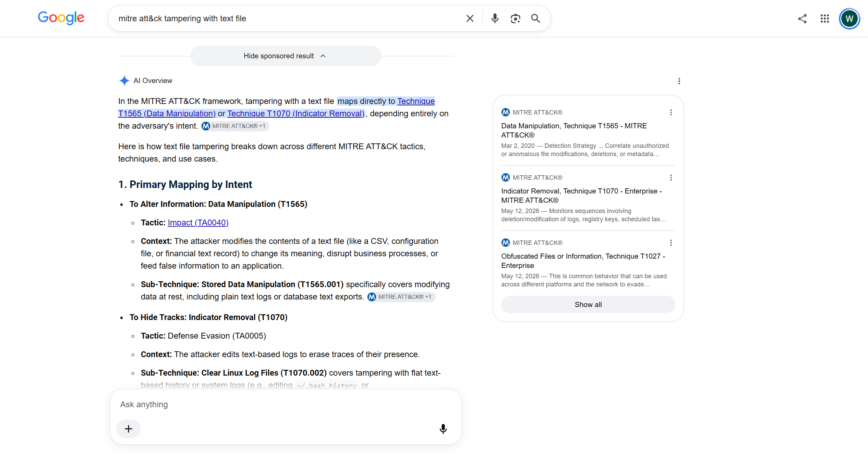Open options for Obfuscated Files source card
Viewport: 868px width, 459px height.
[x=671, y=243]
